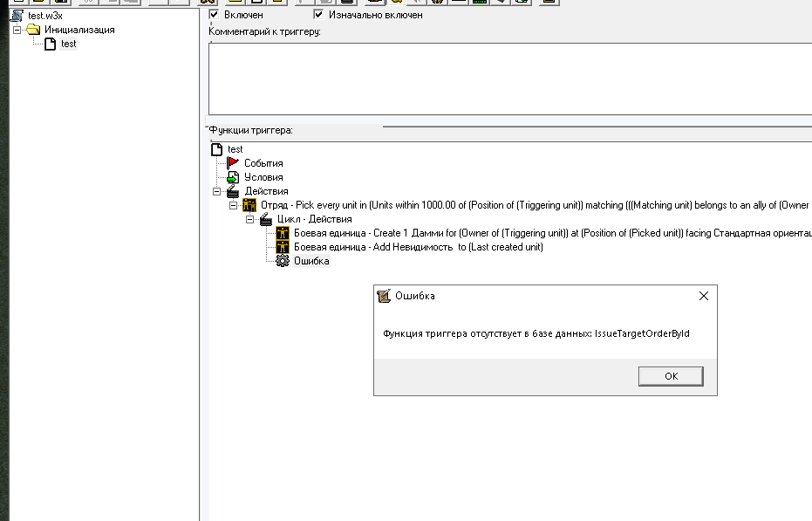Select the test trigger in the left tree
The width and height of the screenshot is (812, 521).
point(68,44)
